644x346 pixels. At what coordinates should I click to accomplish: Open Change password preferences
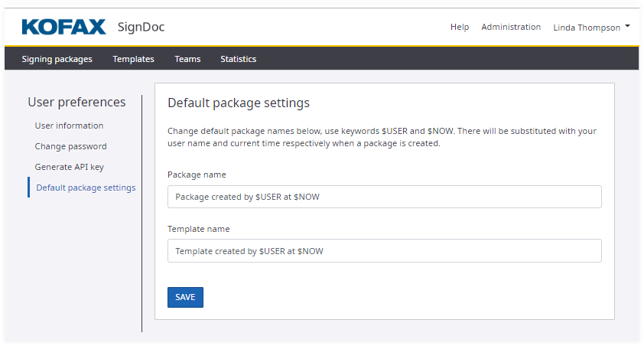tap(70, 146)
